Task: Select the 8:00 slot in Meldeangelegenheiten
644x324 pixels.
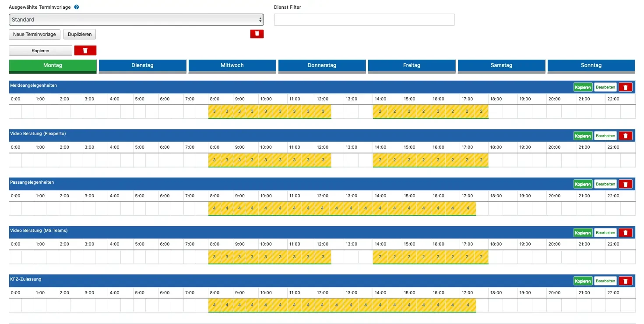Action: [x=214, y=111]
